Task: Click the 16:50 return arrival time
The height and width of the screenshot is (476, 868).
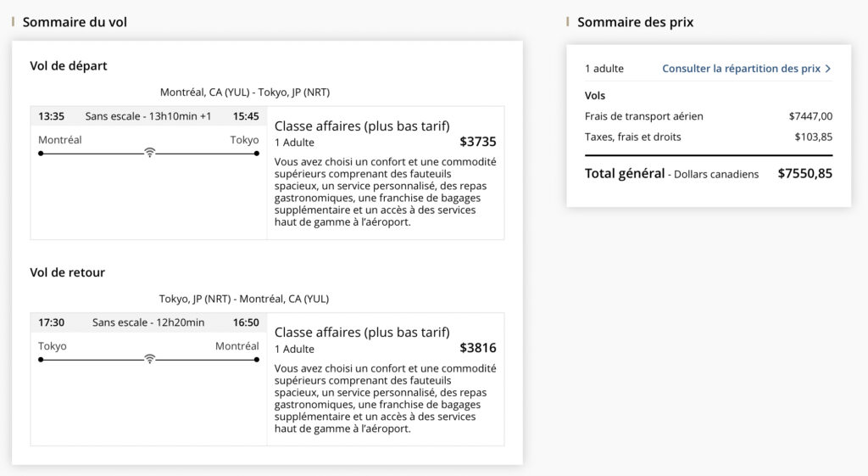Action: 246,322
